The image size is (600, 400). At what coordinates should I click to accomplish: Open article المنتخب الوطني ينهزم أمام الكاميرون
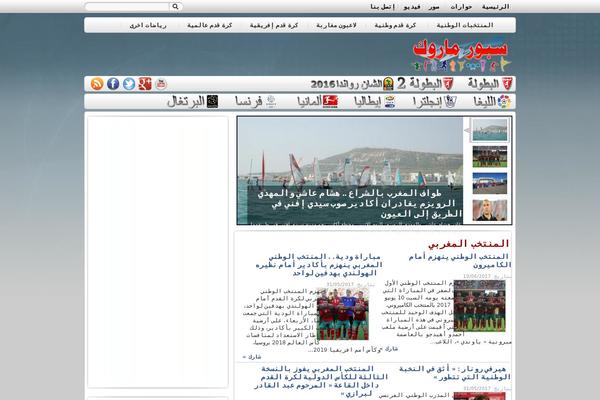pos(460,261)
